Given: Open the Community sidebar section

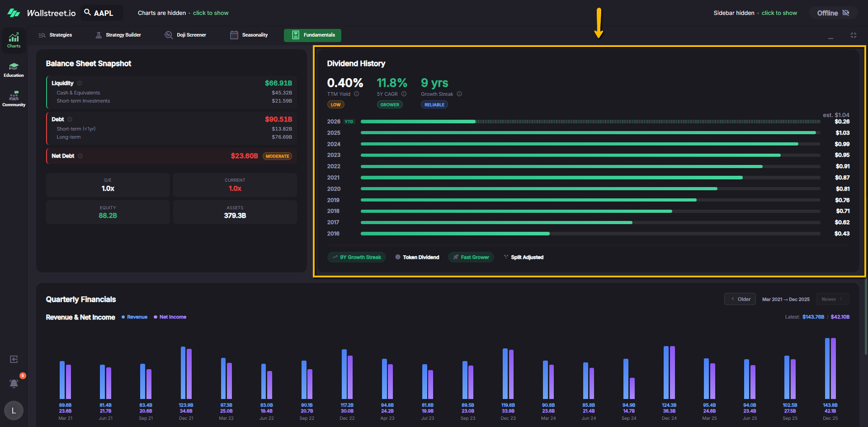Looking at the screenshot, I should (x=14, y=99).
